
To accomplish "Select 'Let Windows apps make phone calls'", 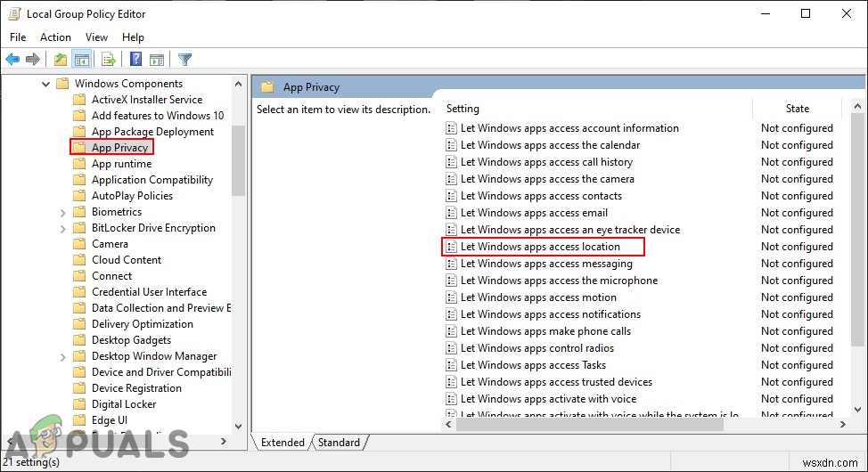I will (545, 331).
